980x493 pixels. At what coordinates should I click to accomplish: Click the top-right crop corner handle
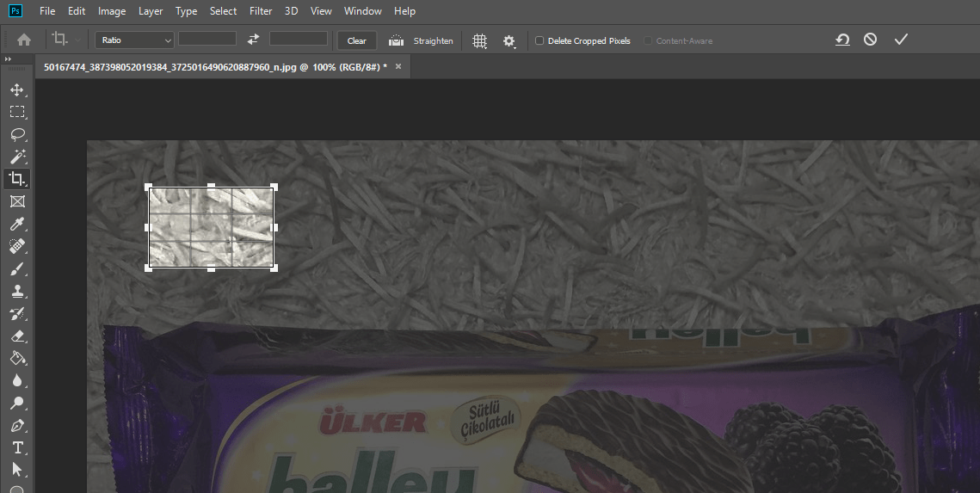[274, 188]
